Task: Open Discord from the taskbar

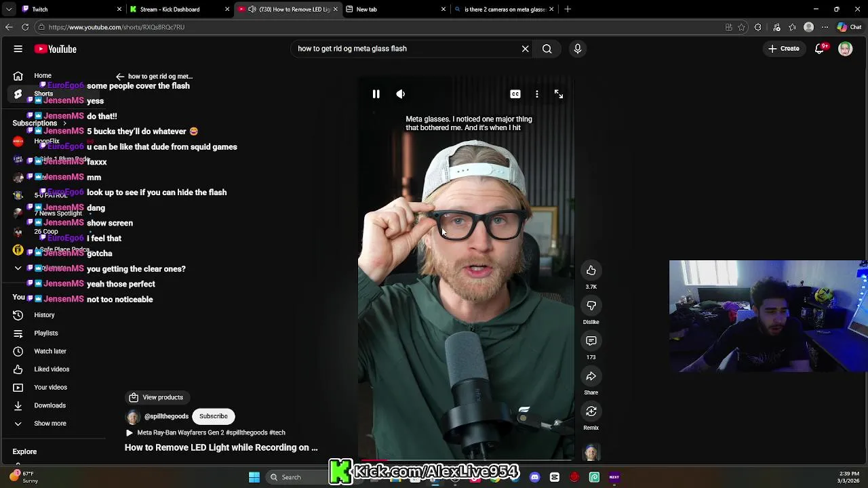Action: [535, 477]
